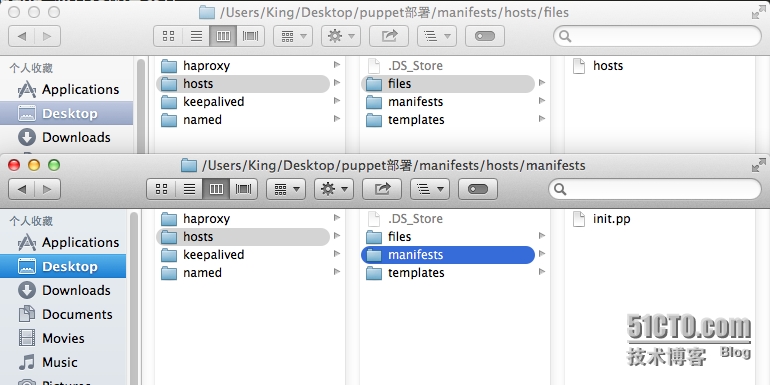Select column view in front manifests window
The height and width of the screenshot is (385, 770).
(x=216, y=189)
